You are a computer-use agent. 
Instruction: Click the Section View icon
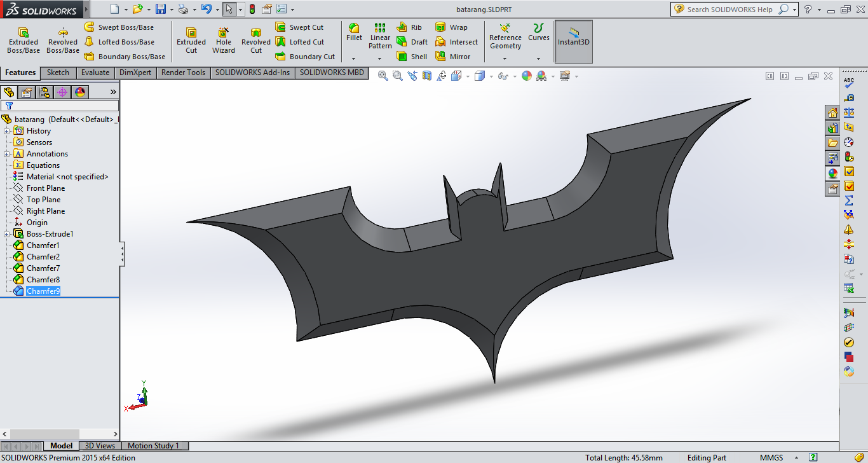click(x=426, y=76)
